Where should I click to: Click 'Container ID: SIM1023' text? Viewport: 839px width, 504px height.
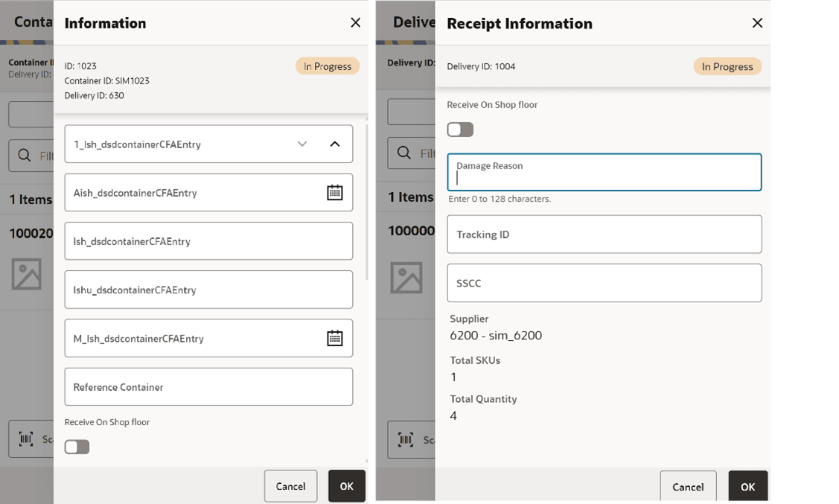click(107, 81)
